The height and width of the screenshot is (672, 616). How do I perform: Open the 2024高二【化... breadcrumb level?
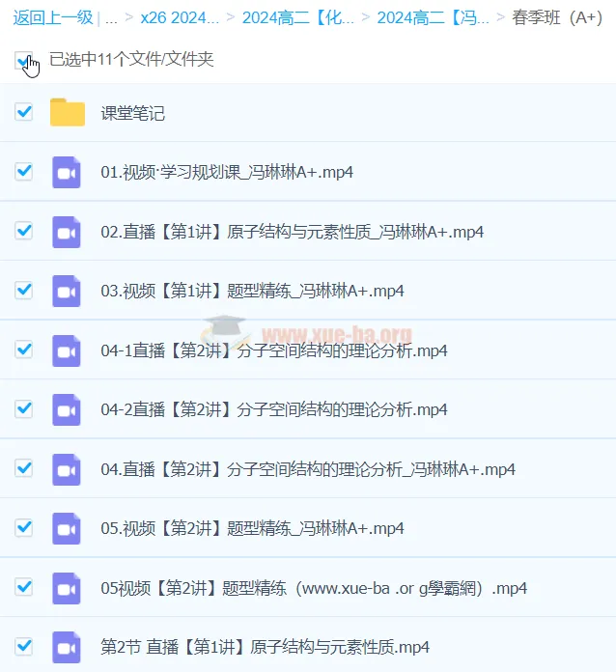(297, 17)
